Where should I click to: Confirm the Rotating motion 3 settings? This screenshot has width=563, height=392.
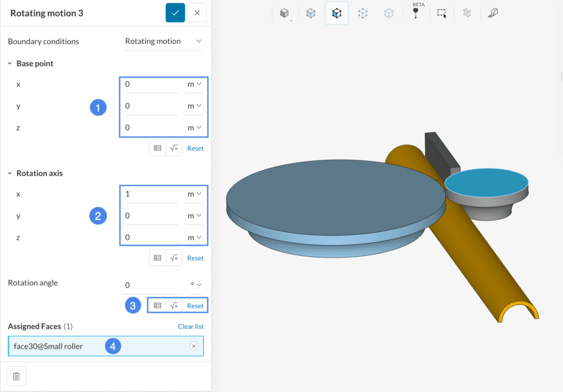(175, 13)
